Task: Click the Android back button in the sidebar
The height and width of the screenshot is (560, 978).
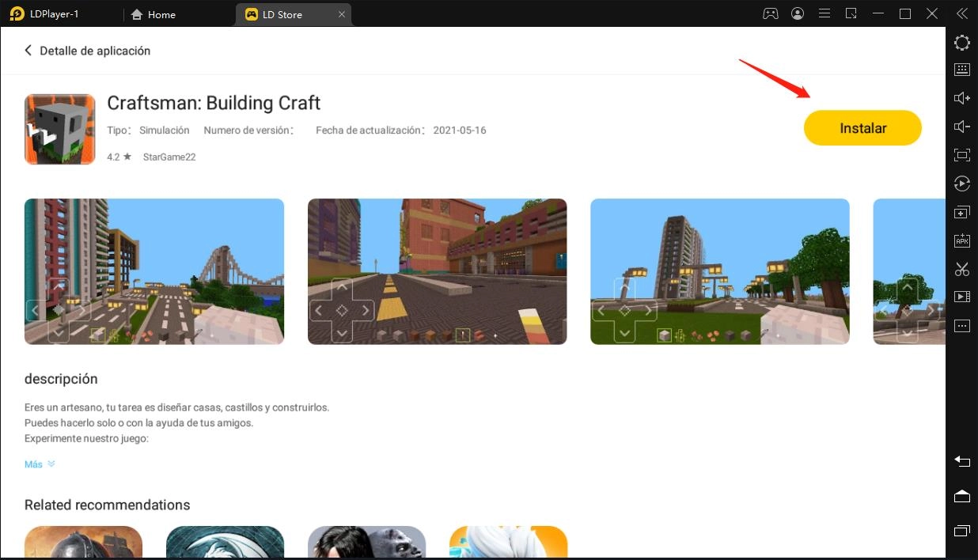Action: click(962, 461)
